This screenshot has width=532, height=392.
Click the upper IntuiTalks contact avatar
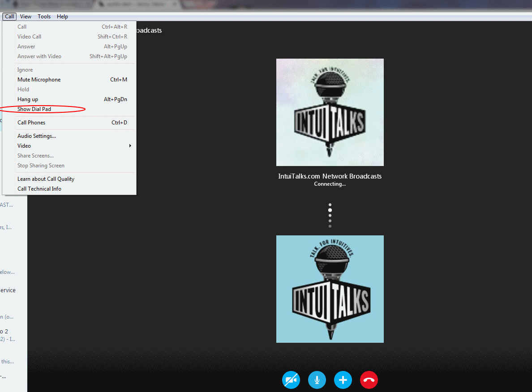pos(330,112)
